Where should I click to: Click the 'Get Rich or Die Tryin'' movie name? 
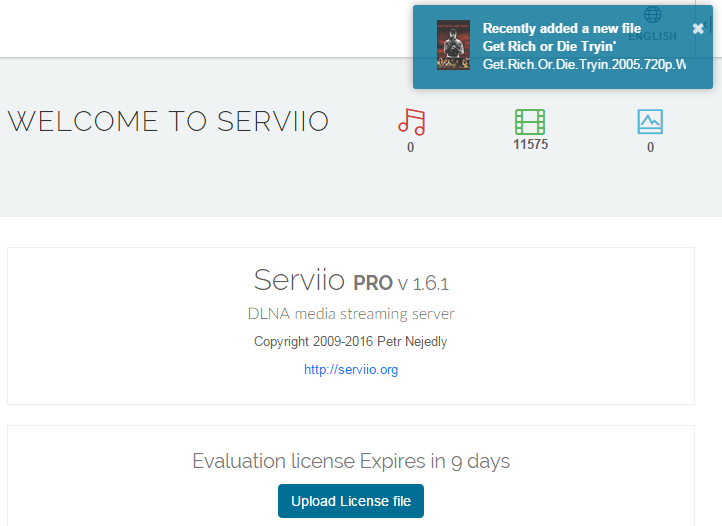click(x=548, y=46)
